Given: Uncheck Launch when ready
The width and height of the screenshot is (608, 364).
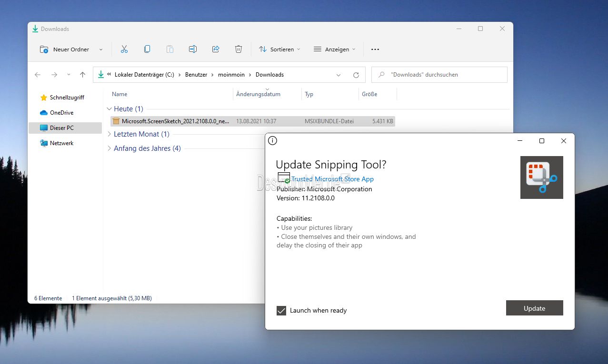Looking at the screenshot, I should pos(281,311).
